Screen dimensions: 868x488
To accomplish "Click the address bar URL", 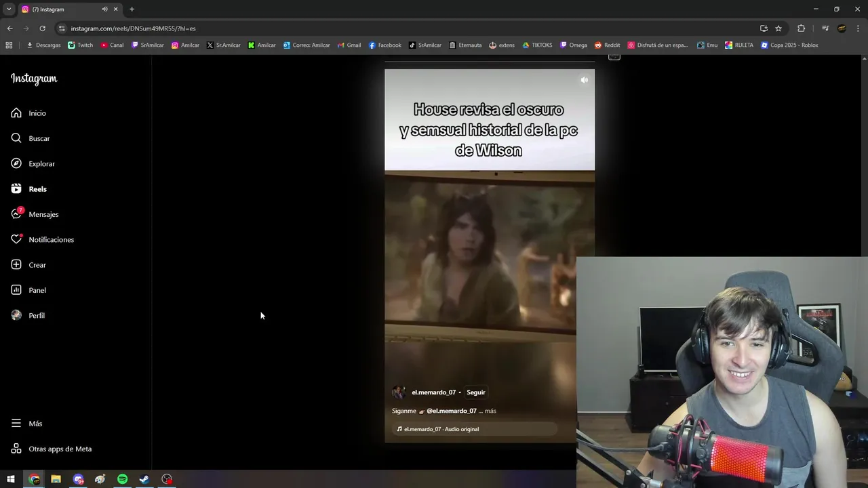I will 134,28.
